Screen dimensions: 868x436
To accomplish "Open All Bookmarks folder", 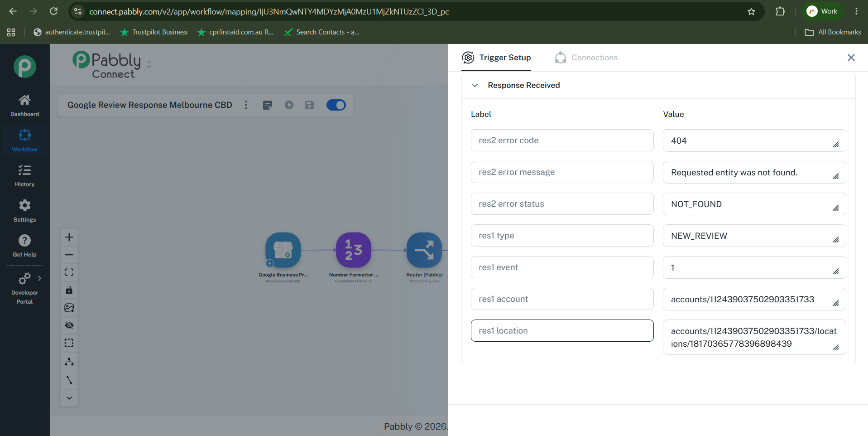I will click(833, 32).
